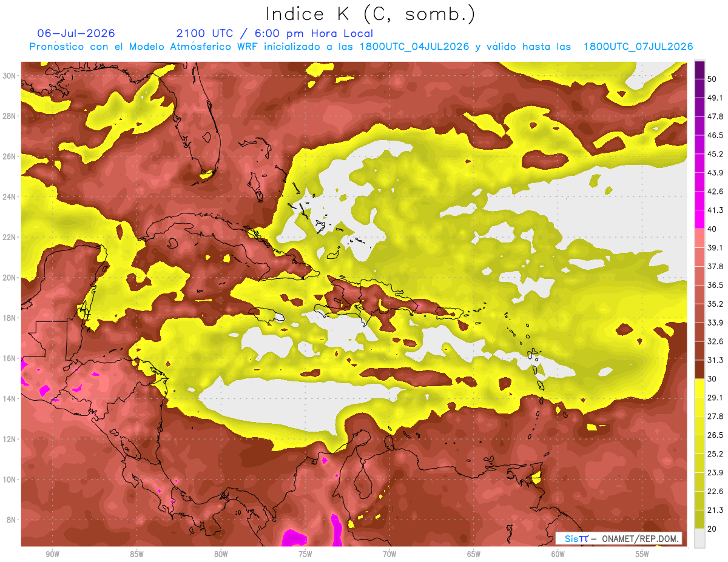Click the colorbar value 27.8

point(715,416)
